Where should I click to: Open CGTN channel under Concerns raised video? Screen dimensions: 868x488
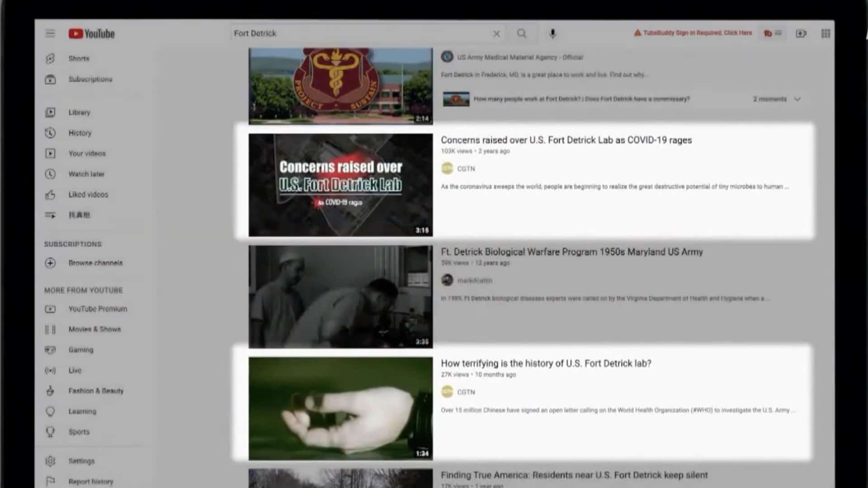click(x=466, y=169)
